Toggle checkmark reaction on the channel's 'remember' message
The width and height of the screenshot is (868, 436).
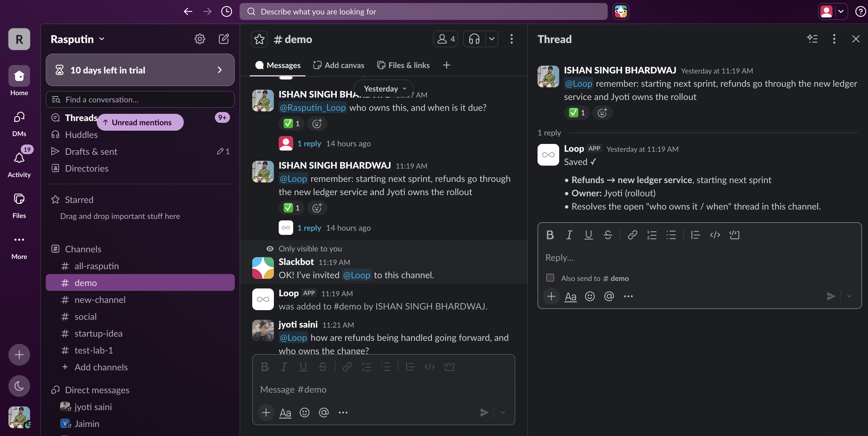click(291, 208)
